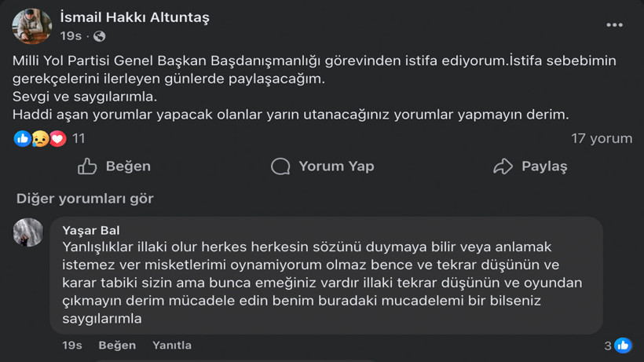Screen dimensions: 644x362
Task: Click the share arrow icon
Action: (x=503, y=166)
